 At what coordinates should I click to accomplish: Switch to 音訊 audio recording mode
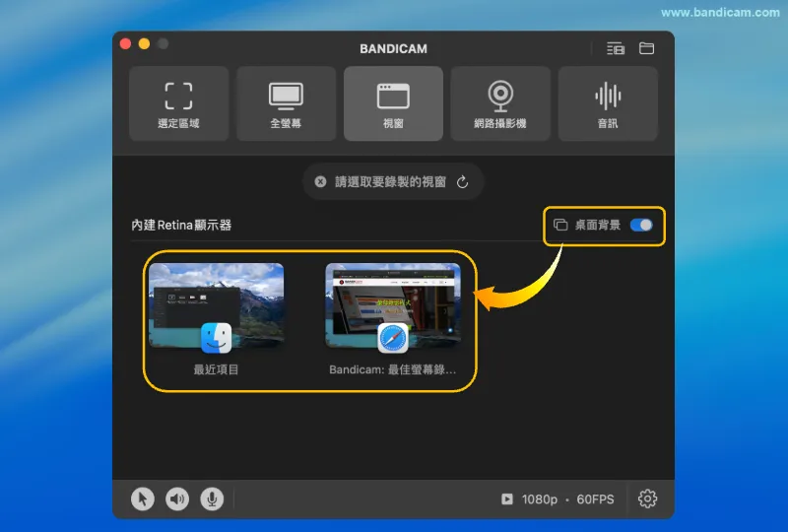[x=608, y=103]
